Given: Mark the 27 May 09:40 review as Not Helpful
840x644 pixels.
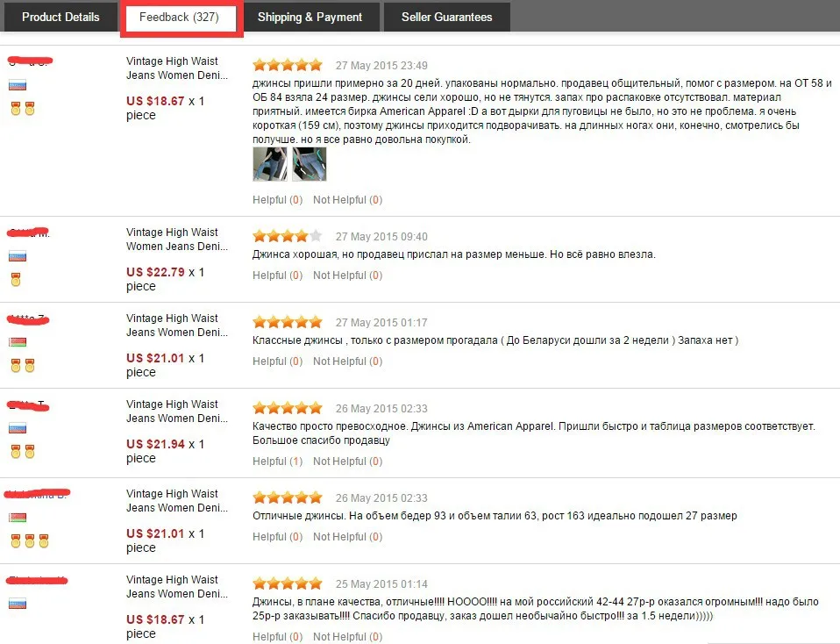Looking at the screenshot, I should (348, 275).
